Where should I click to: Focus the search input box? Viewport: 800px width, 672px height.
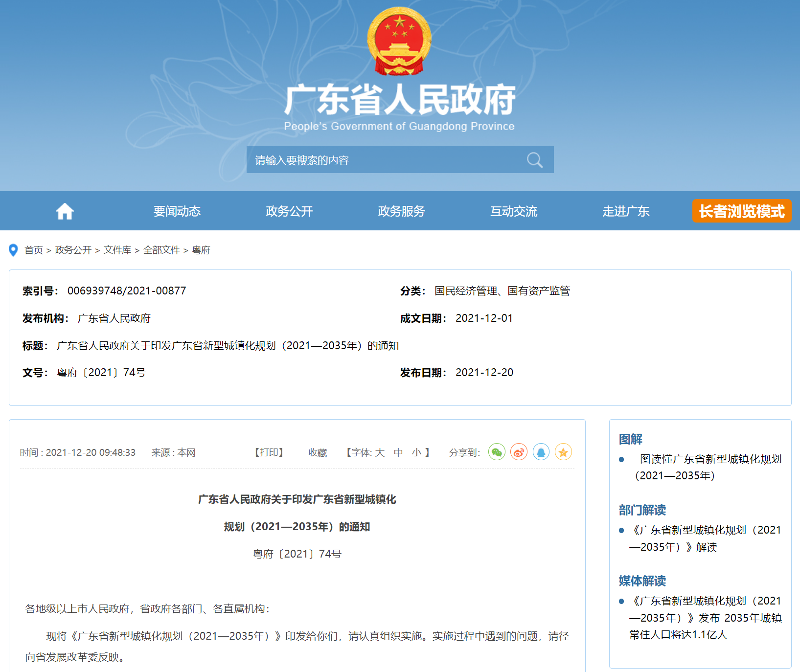pos(382,160)
